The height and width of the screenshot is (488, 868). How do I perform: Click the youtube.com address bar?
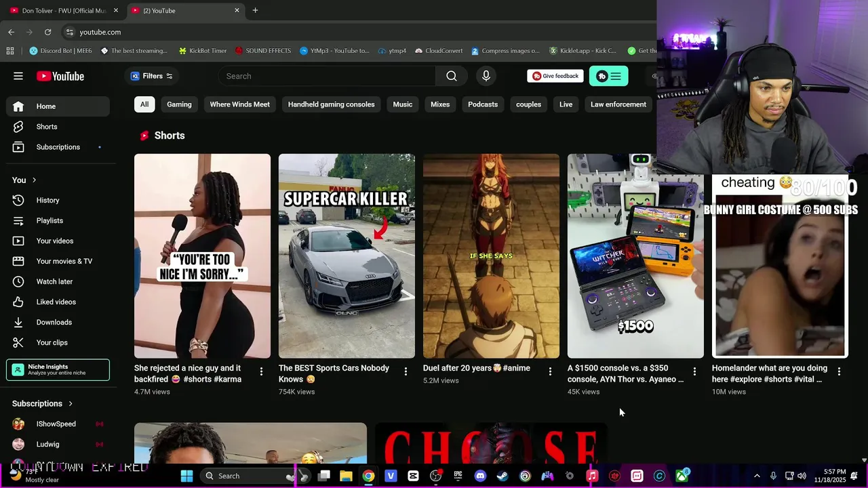[x=359, y=32]
